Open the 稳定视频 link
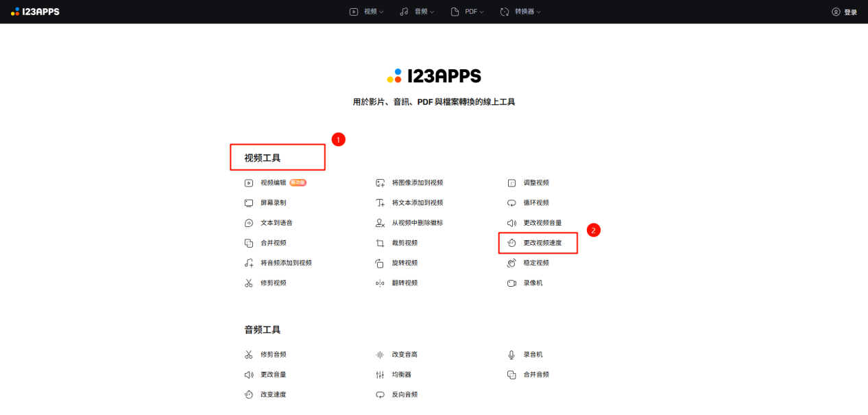 536,263
